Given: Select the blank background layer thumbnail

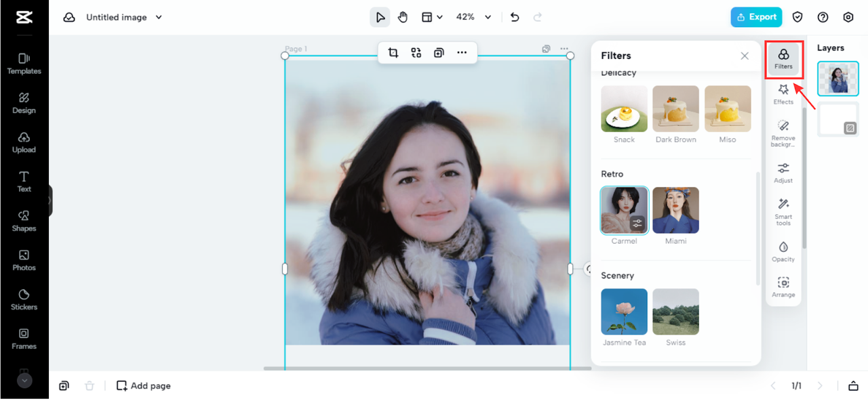Looking at the screenshot, I should (838, 119).
